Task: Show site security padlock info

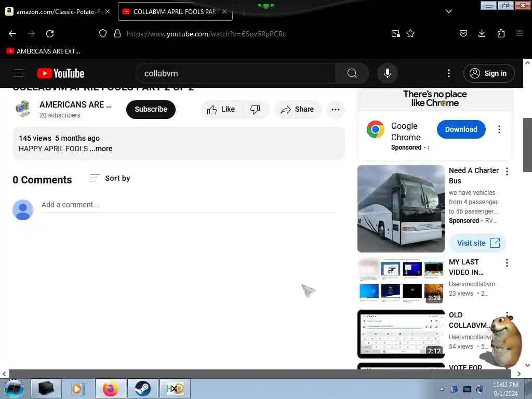Action: tap(117, 33)
